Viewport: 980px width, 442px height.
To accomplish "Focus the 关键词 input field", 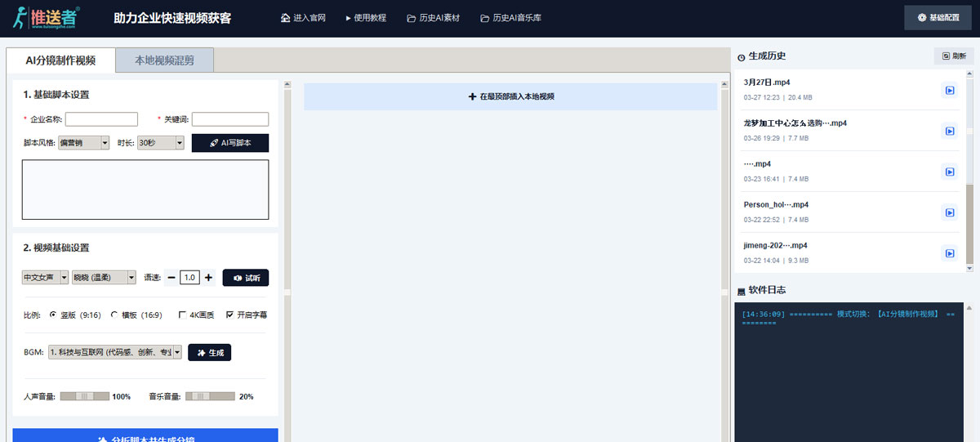I will click(x=230, y=119).
